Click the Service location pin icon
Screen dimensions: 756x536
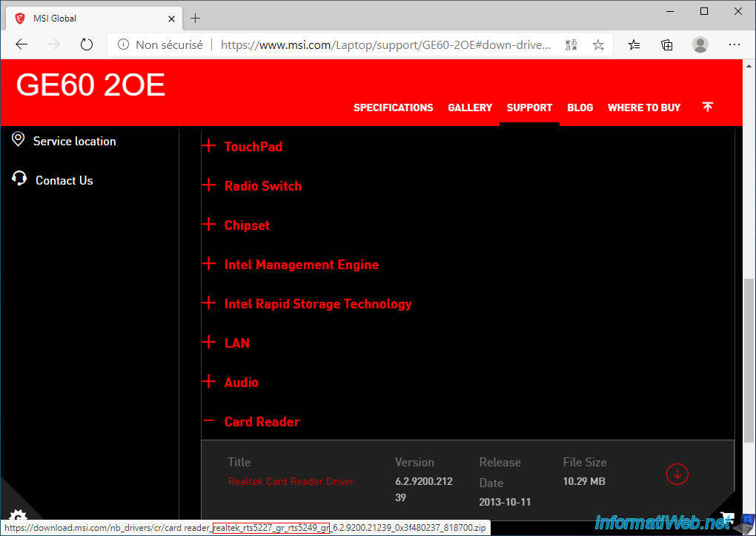pyautogui.click(x=18, y=139)
